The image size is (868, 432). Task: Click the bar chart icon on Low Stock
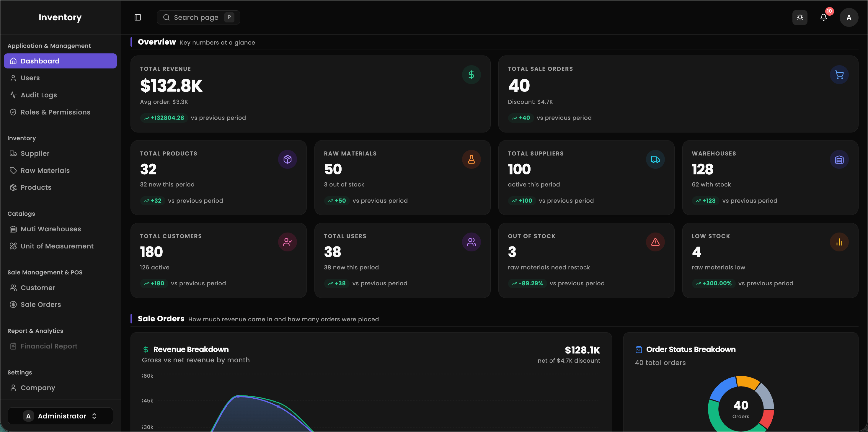(x=839, y=242)
